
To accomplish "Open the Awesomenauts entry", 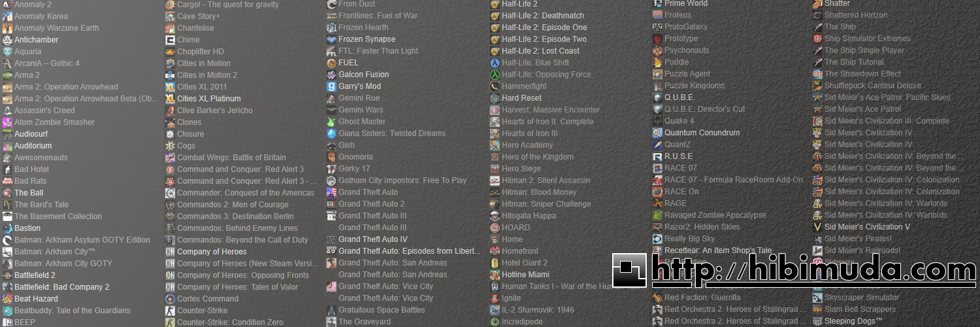I will click(x=41, y=158).
